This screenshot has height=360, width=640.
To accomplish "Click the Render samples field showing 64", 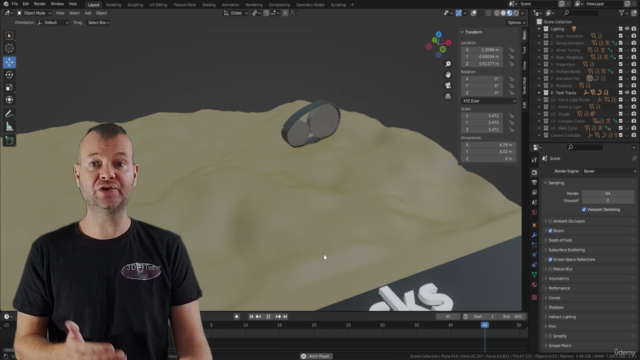I will [x=608, y=193].
